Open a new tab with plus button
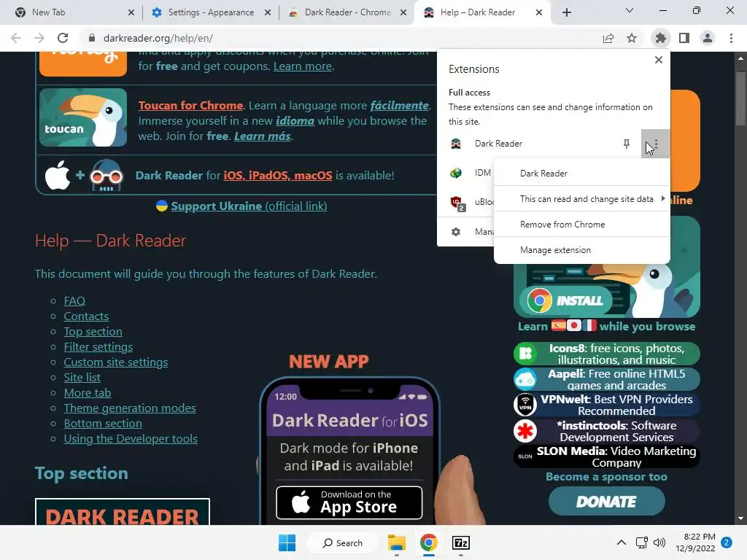 566,12
